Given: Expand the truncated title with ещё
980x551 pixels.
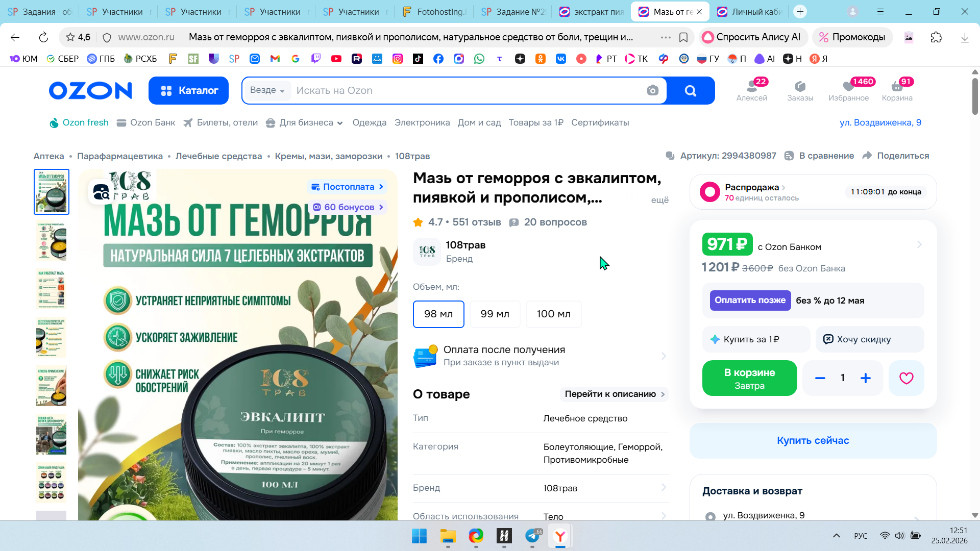Looking at the screenshot, I should [659, 200].
